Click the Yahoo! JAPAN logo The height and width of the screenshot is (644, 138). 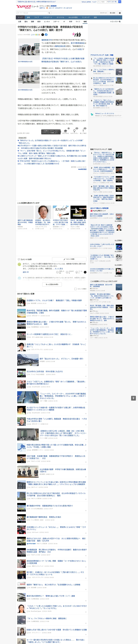point(24,7)
